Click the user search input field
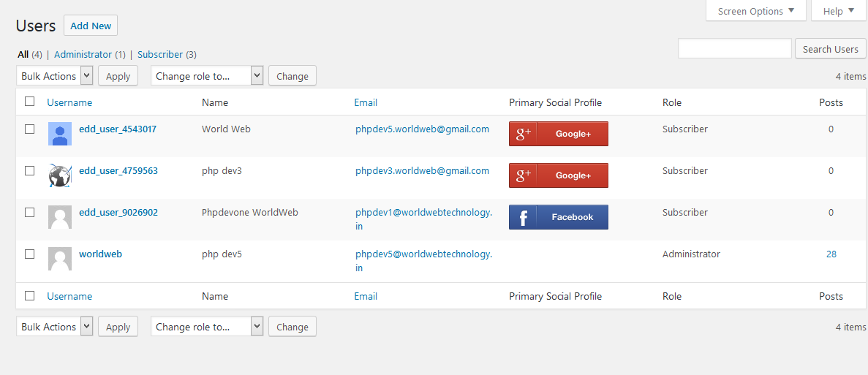This screenshot has height=375, width=868. click(x=734, y=49)
